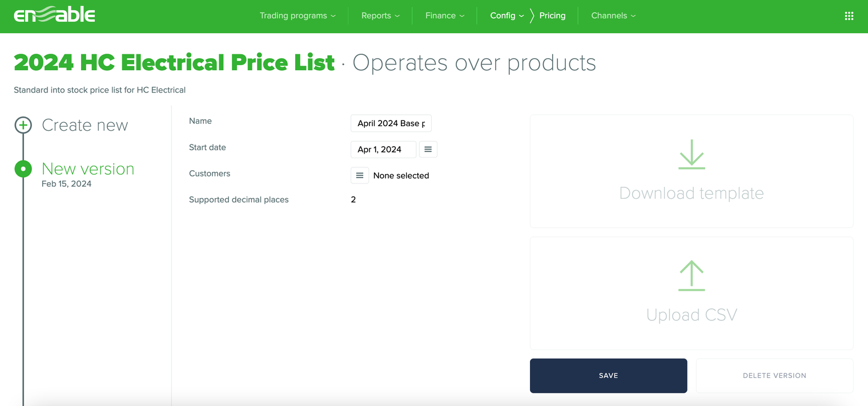Click the Create new plus icon

tap(23, 125)
